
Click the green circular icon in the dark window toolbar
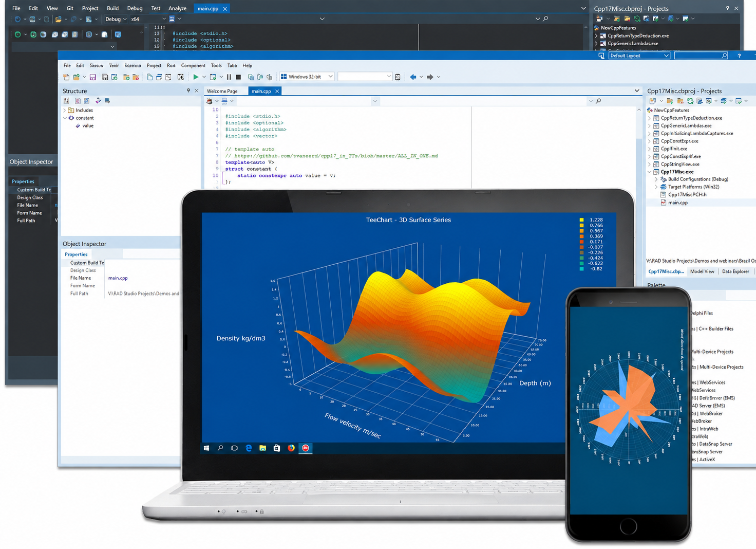[x=17, y=34]
